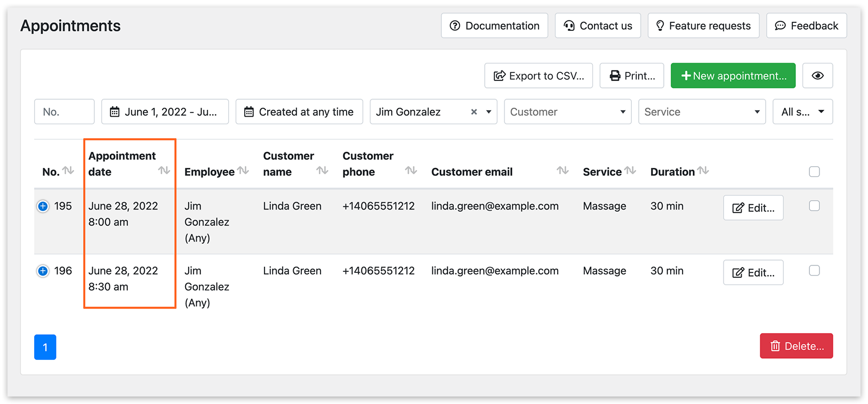
Task: Sort by Customer email column
Action: pyautogui.click(x=562, y=171)
